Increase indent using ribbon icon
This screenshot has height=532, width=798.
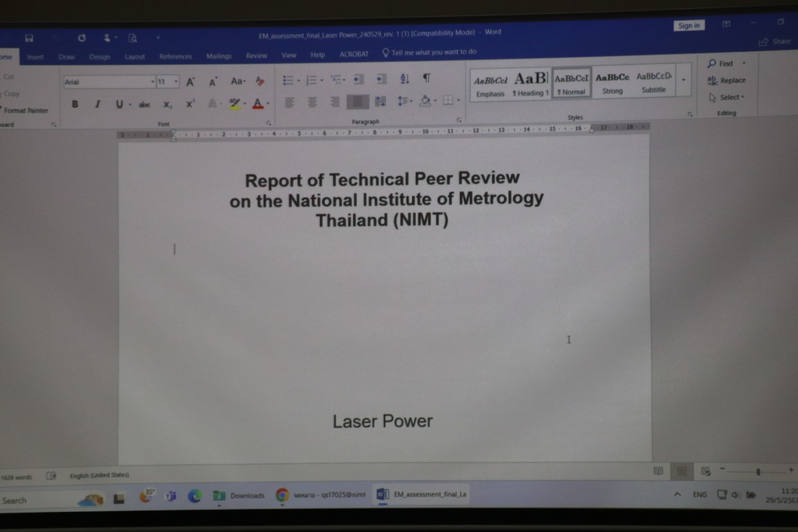(381, 79)
